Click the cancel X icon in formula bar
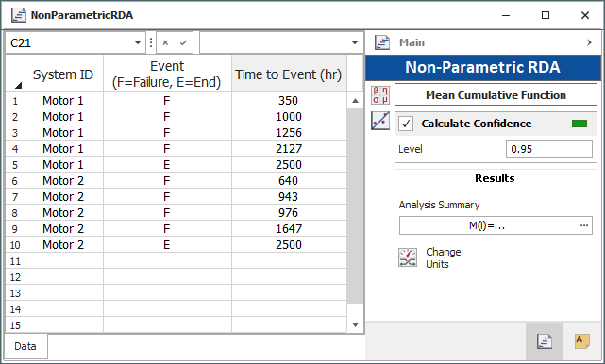Screen dimensions: 605x364 click(165, 42)
